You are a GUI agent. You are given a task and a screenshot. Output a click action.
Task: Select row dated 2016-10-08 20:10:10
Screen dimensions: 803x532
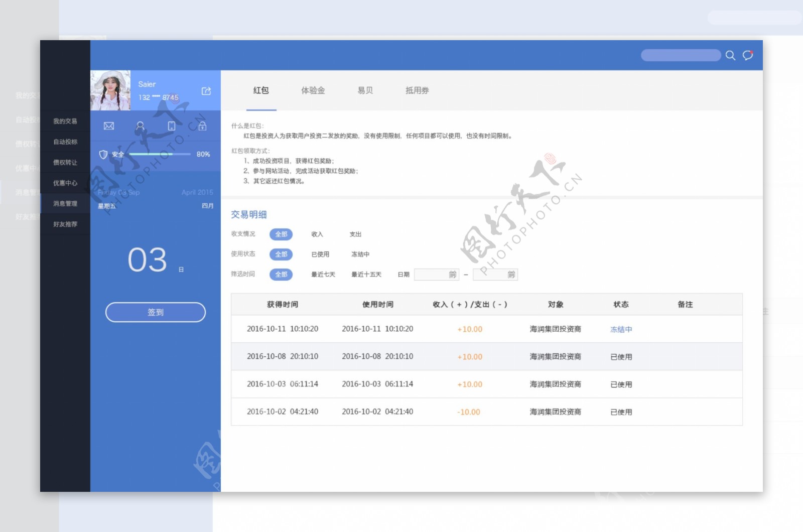(487, 356)
